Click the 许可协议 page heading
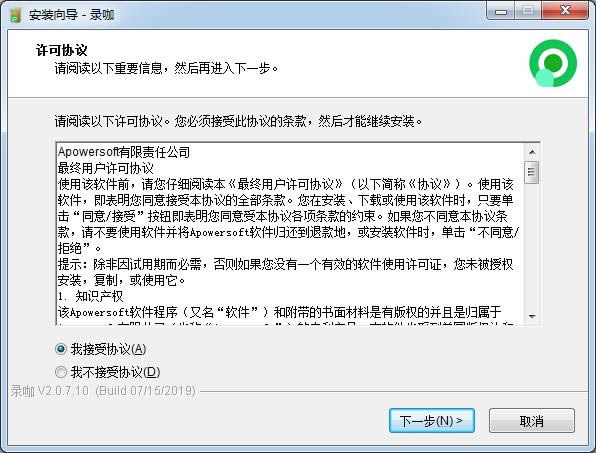Viewport: 596px width, 453px height. pyautogui.click(x=62, y=50)
